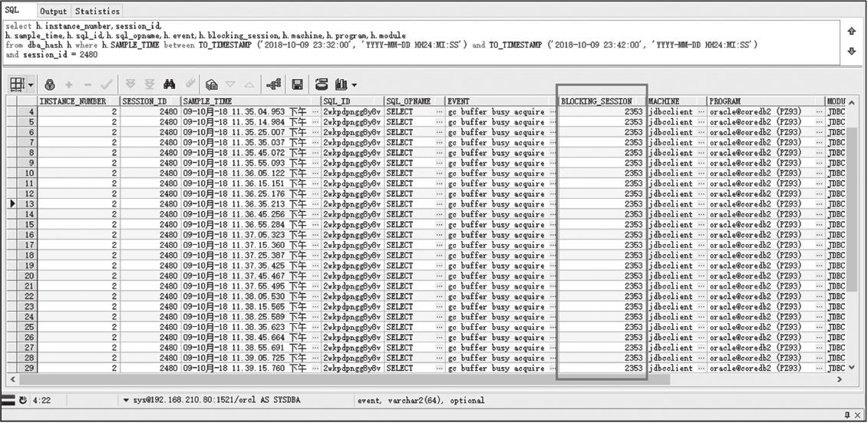Click the SAMPLE_TIME column header
Image resolution: width=868 pixels, height=423 pixels.
tap(207, 101)
